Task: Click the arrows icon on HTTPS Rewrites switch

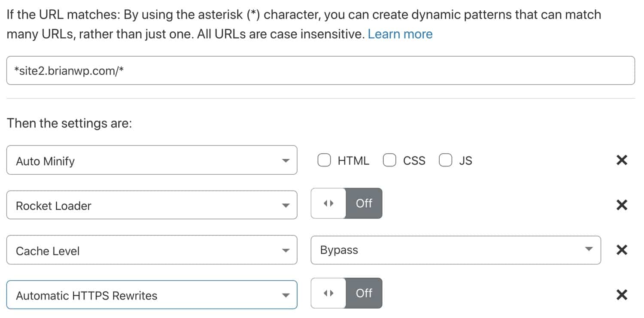Action: 328,293
